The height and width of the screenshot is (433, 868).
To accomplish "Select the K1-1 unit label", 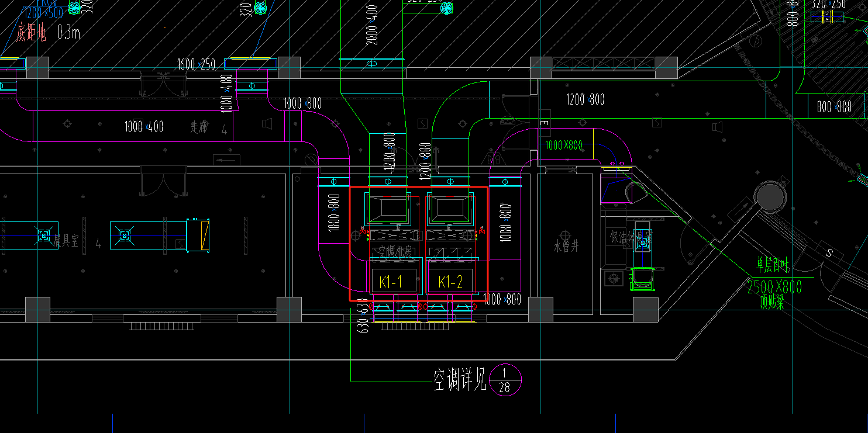I will pos(391,282).
